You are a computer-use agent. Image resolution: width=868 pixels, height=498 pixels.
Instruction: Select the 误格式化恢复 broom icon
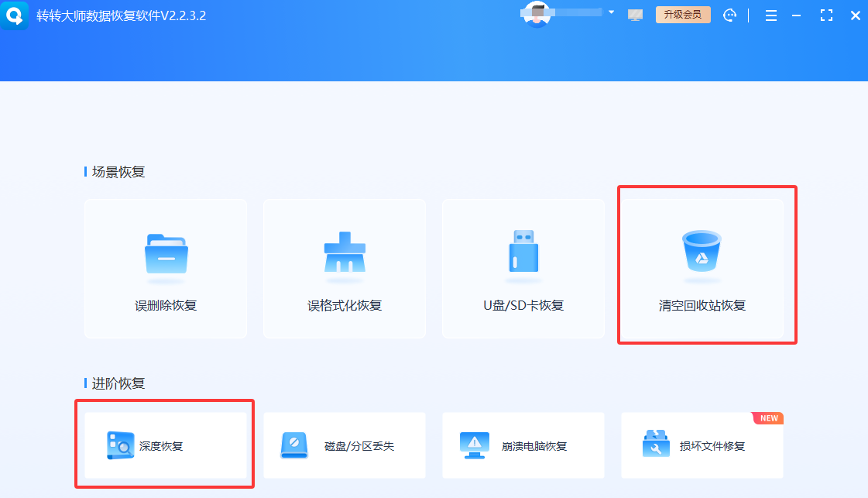pos(345,252)
